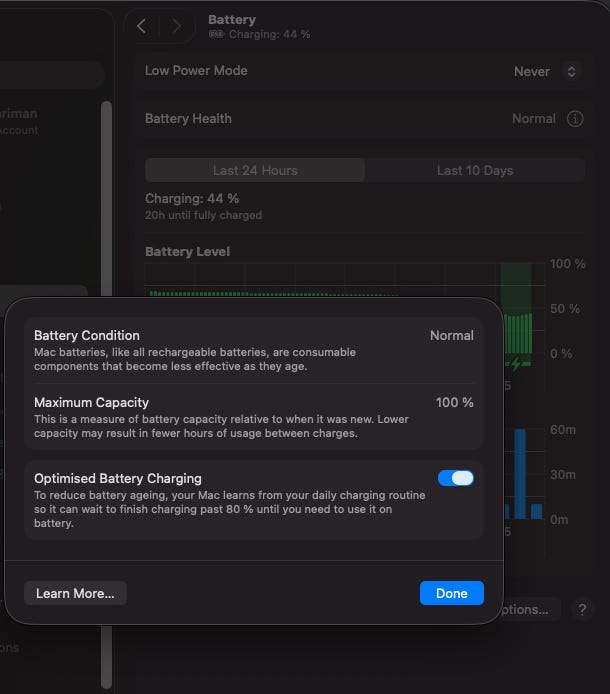Click the Maximum Capacity '100 %' value

click(454, 402)
